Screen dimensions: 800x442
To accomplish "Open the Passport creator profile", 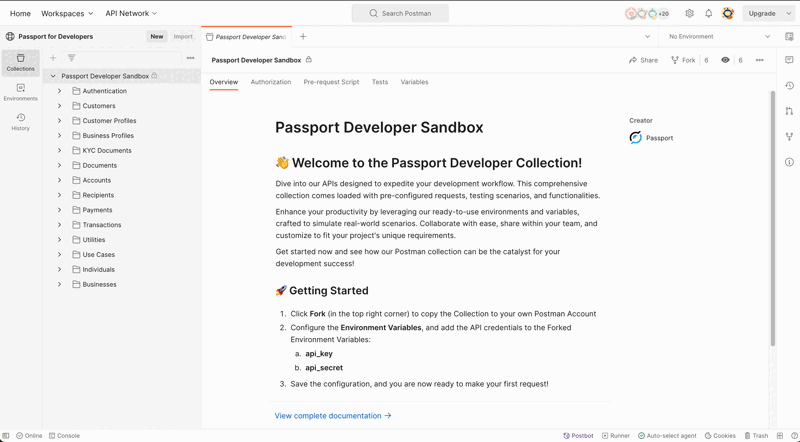I will 651,138.
